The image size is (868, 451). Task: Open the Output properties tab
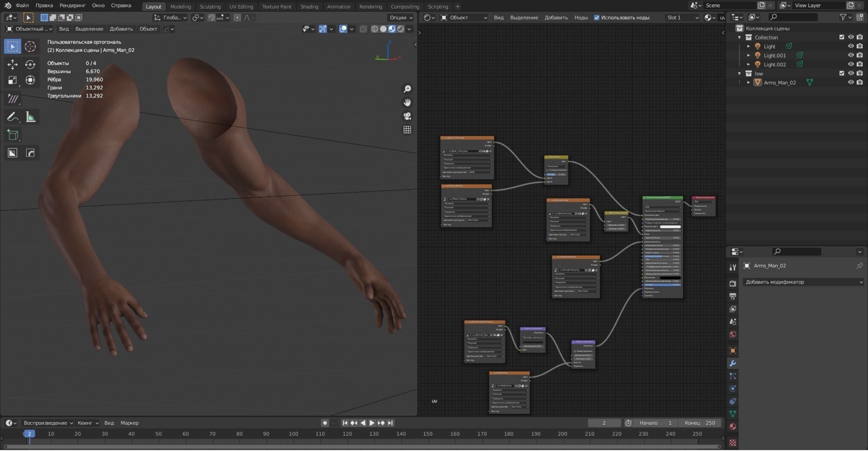pyautogui.click(x=733, y=296)
